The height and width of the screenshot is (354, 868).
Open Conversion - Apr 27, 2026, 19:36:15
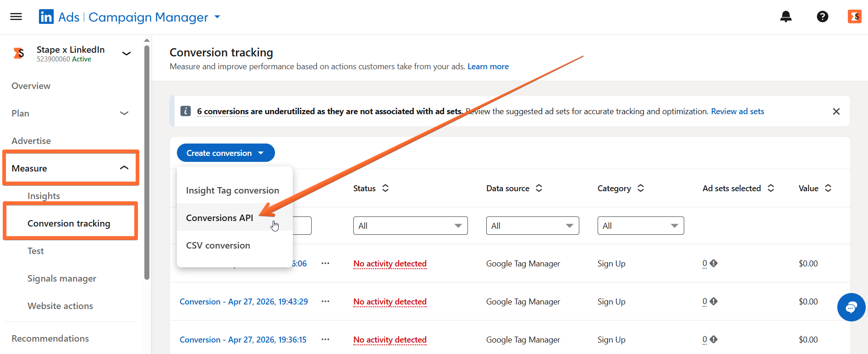243,339
